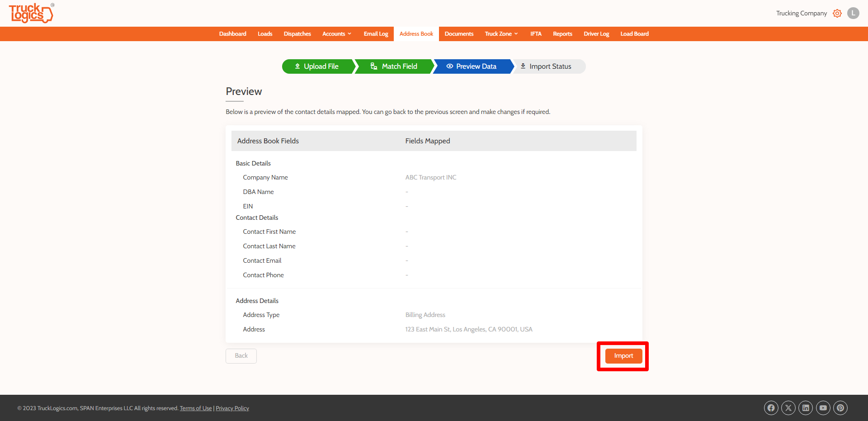
Task: Click the Import button
Action: click(623, 356)
